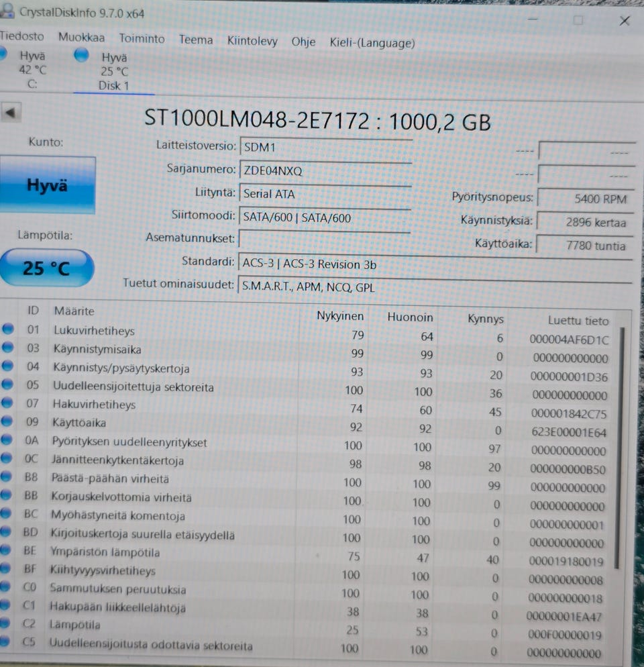The image size is (644, 667).
Task: Click status dot for 03 Käynnistymisaika
Action: (7, 347)
